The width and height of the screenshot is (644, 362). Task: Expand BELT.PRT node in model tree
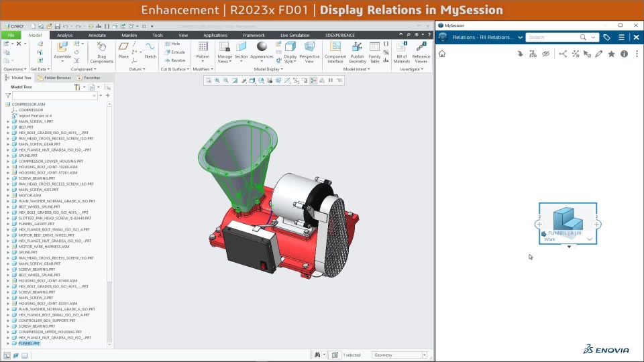point(8,127)
